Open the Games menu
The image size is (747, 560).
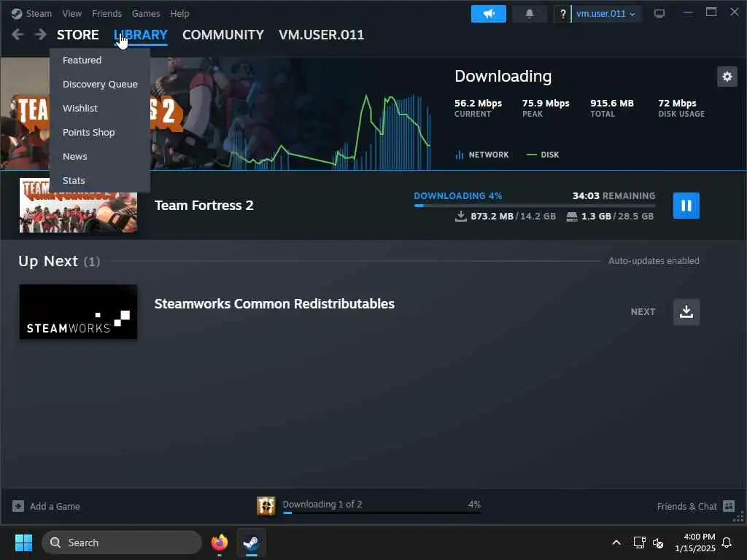click(x=146, y=13)
